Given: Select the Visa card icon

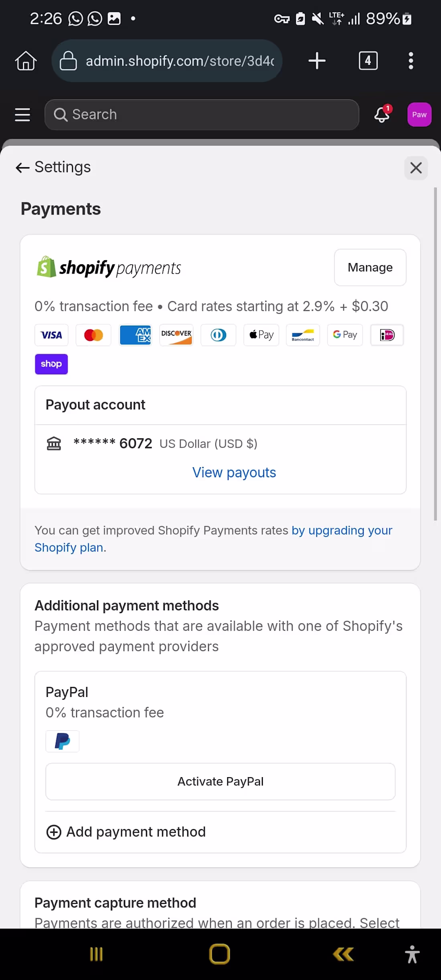Looking at the screenshot, I should pos(51,335).
